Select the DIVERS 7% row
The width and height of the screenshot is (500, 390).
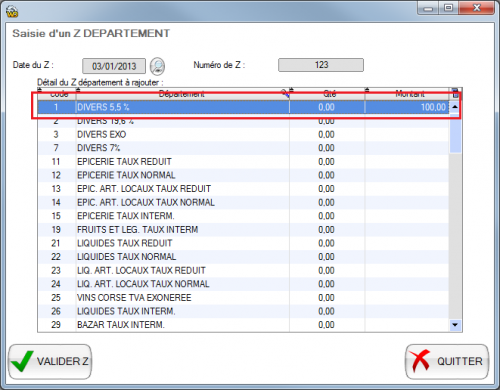[243, 148]
